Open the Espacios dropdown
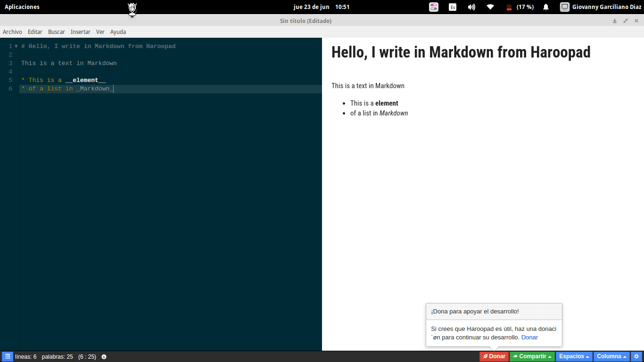 [574, 357]
